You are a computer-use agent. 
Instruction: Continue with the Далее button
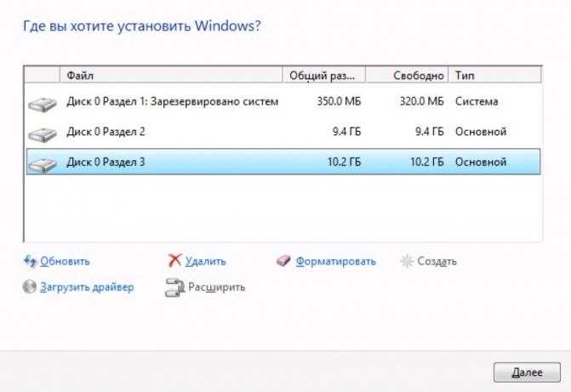527,372
